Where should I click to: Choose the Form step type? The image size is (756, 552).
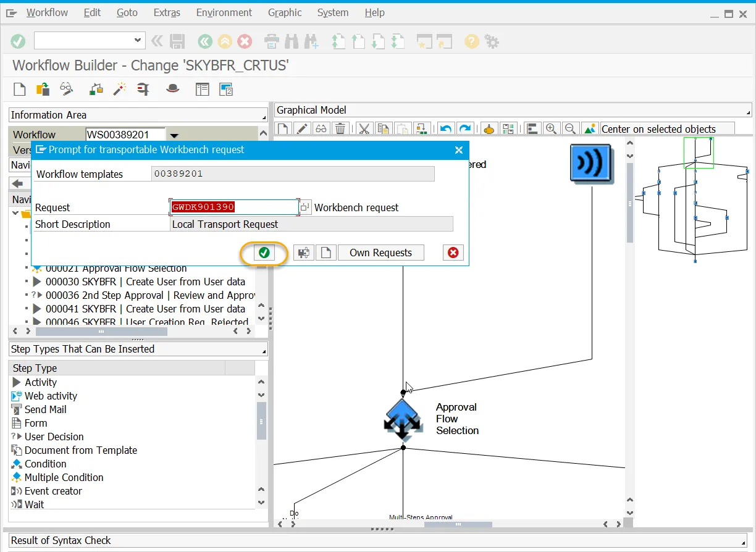36,423
